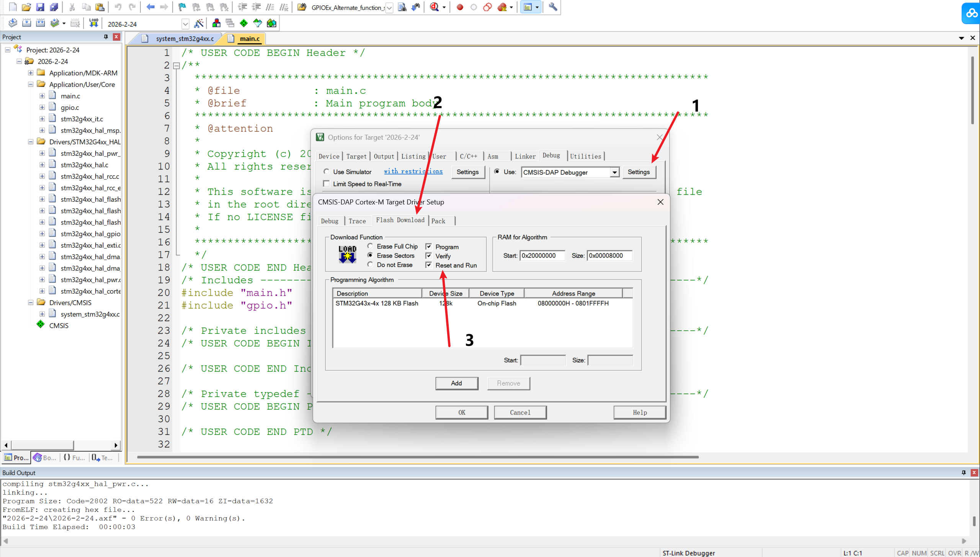This screenshot has height=557, width=980.
Task: Open the CMSIS-DAP Debugger dropdown
Action: (614, 172)
